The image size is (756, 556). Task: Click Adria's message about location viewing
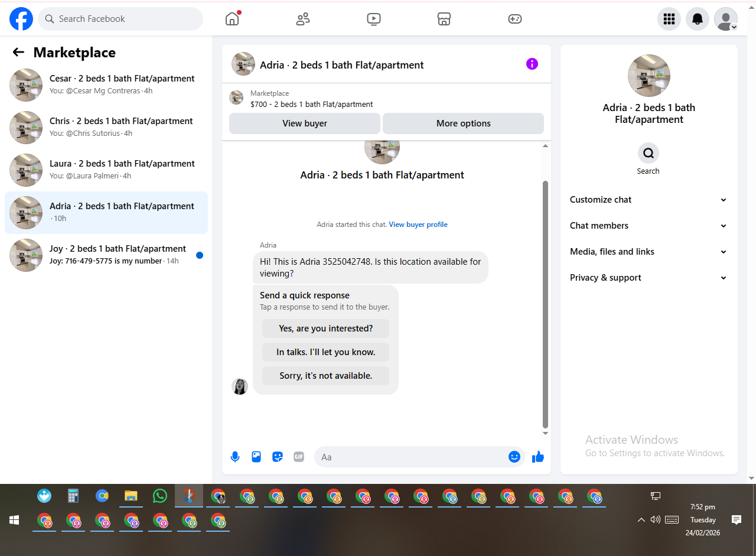click(x=370, y=268)
